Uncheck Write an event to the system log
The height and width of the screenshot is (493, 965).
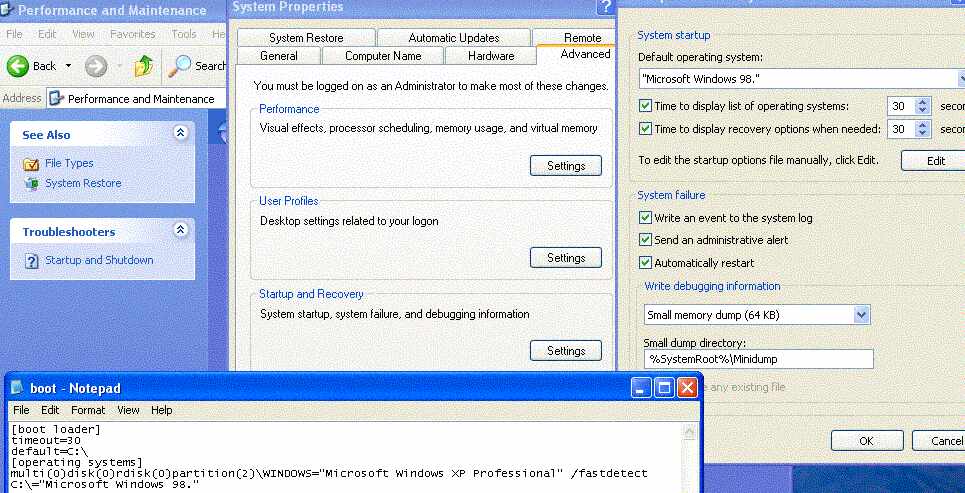pos(645,218)
